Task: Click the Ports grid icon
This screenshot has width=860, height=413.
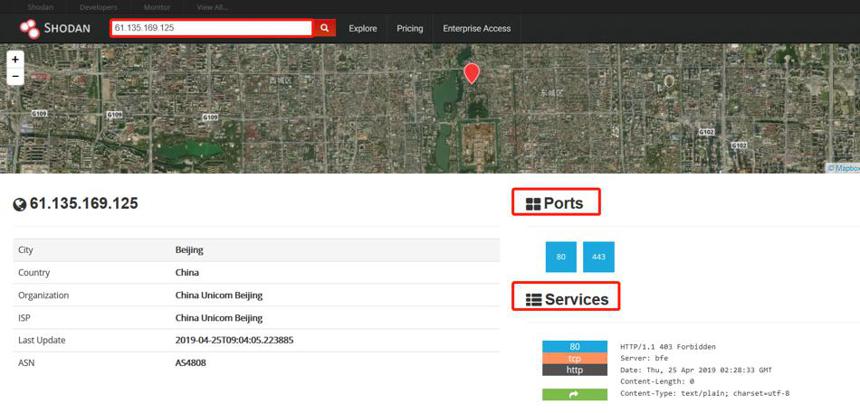Action: [533, 204]
